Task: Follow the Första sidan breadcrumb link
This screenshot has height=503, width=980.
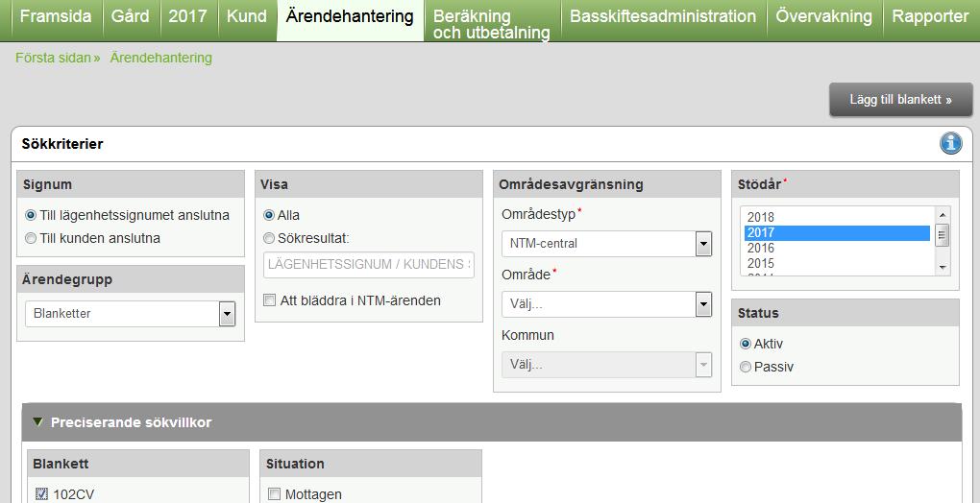Action: tap(53, 58)
